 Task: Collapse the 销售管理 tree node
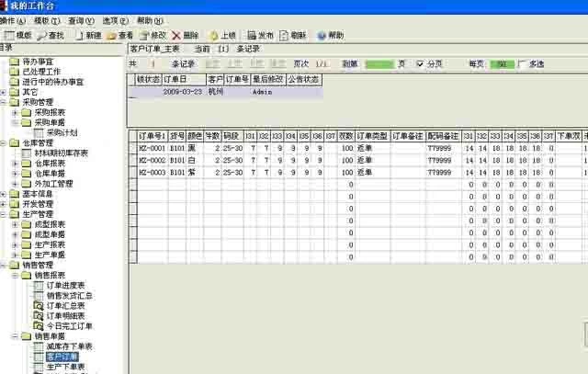tap(5, 265)
